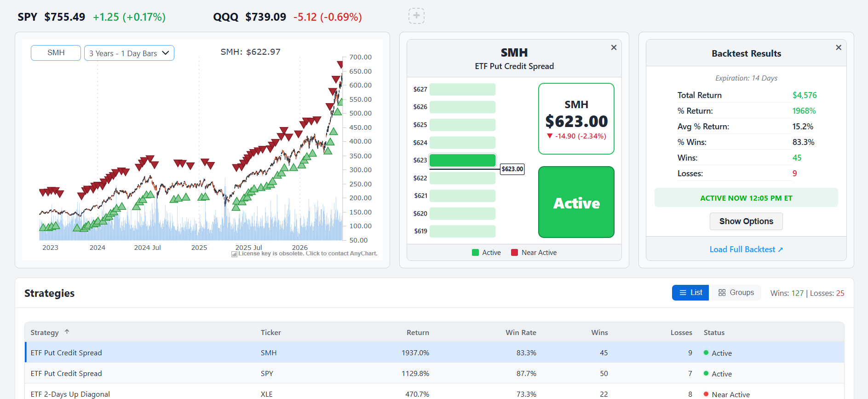Toggle the Active legend item
Image resolution: width=868 pixels, height=399 pixels.
click(486, 253)
